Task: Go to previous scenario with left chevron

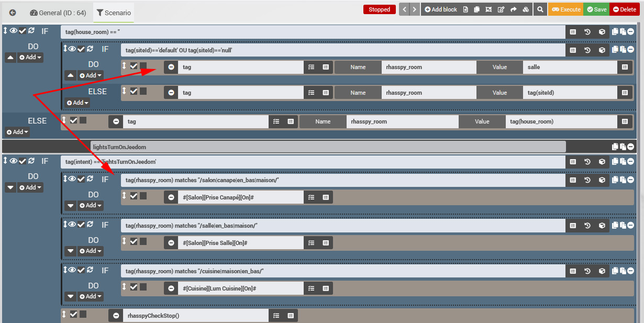Action: pos(404,9)
